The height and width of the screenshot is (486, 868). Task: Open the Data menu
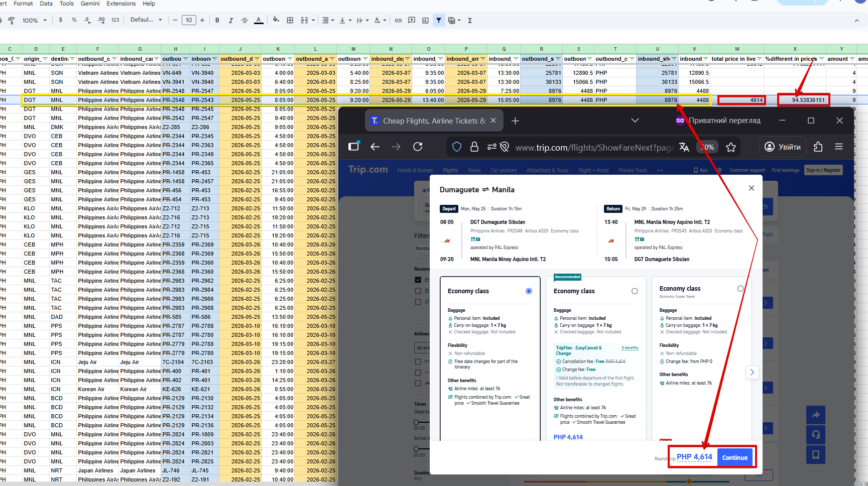click(x=46, y=4)
